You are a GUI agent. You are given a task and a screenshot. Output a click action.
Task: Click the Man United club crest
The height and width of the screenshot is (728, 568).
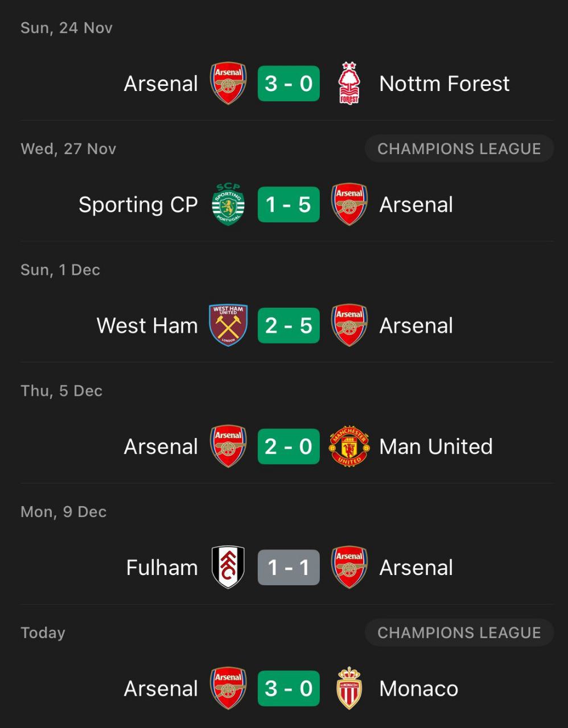[349, 446]
